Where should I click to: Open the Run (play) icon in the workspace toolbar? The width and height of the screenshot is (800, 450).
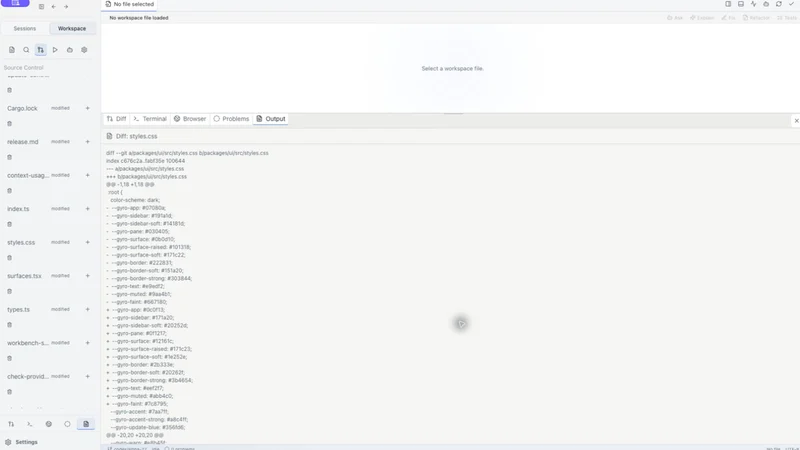click(x=55, y=50)
